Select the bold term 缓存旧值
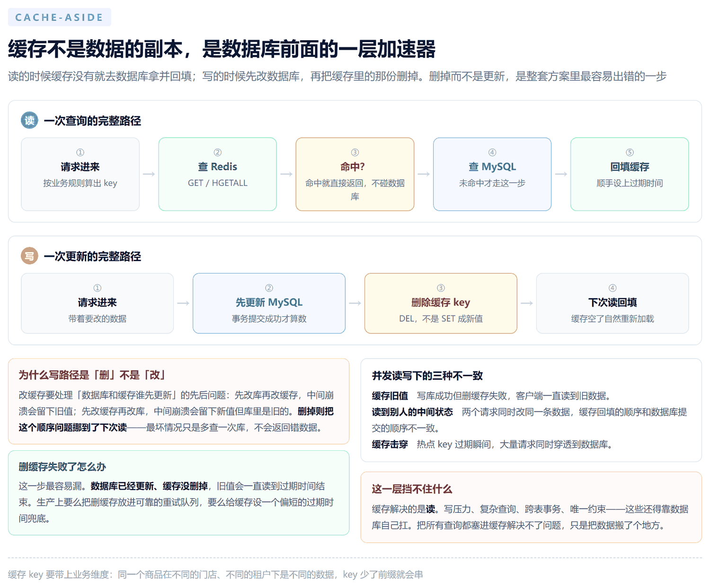Image resolution: width=710 pixels, height=588 pixels. pyautogui.click(x=390, y=395)
